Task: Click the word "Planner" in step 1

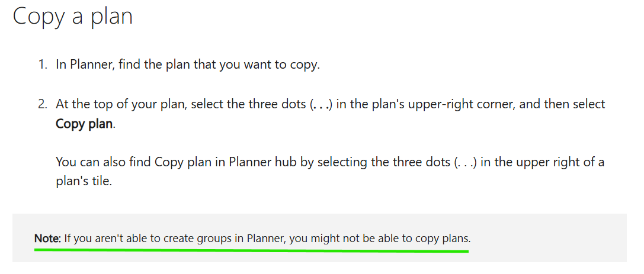Action: [92, 65]
